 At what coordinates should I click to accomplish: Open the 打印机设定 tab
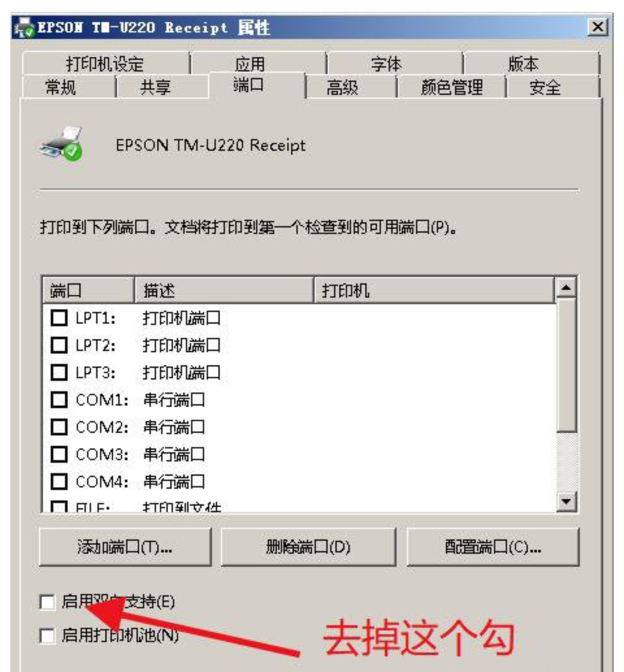pos(105,64)
